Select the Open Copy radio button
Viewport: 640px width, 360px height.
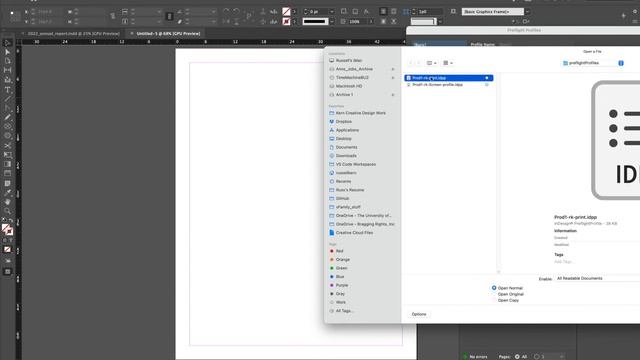click(x=494, y=300)
